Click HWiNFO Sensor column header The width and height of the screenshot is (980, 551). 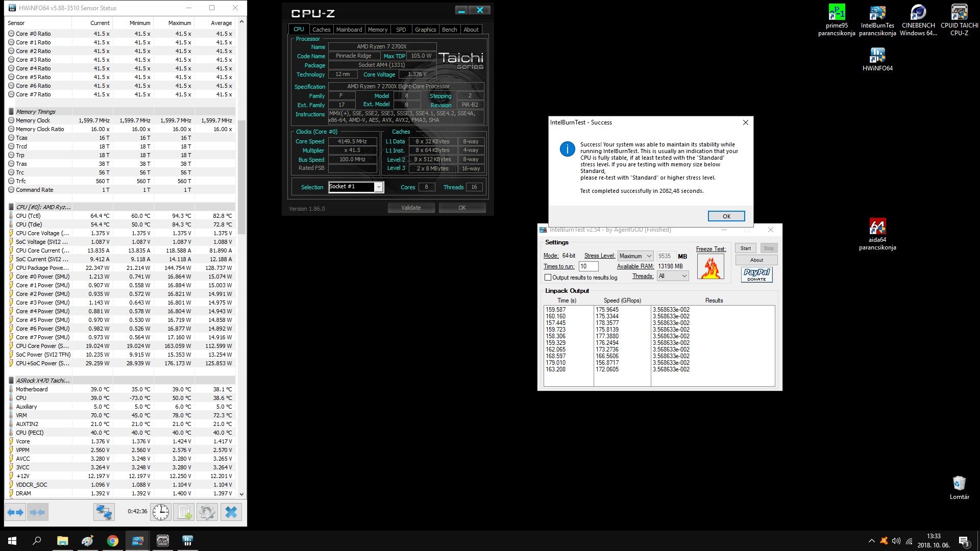(38, 23)
